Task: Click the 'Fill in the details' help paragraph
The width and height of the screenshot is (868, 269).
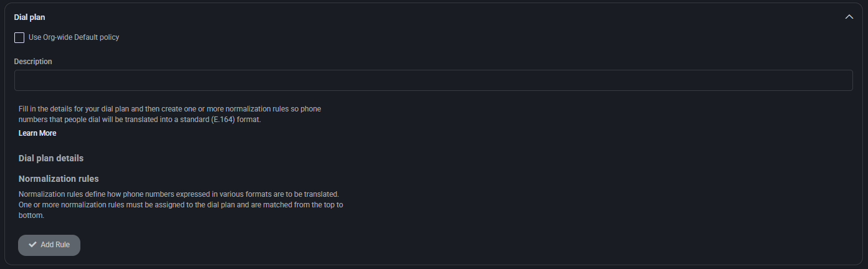Action: (170, 114)
